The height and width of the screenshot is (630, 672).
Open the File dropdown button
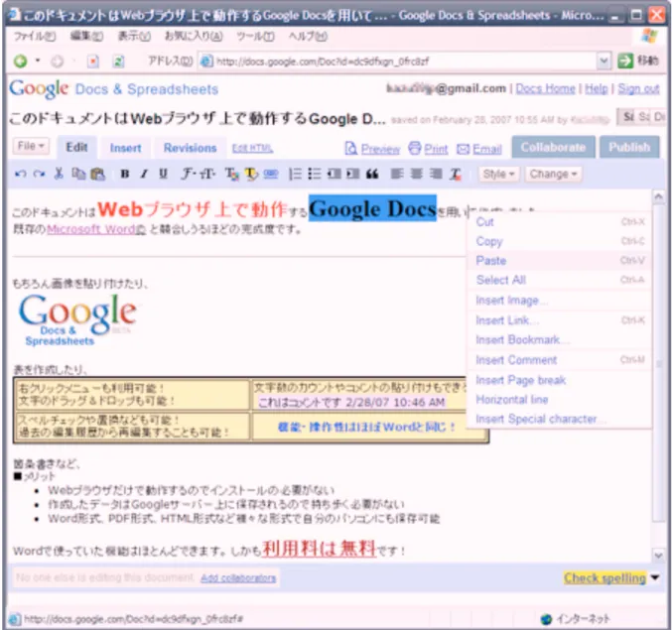(x=31, y=146)
